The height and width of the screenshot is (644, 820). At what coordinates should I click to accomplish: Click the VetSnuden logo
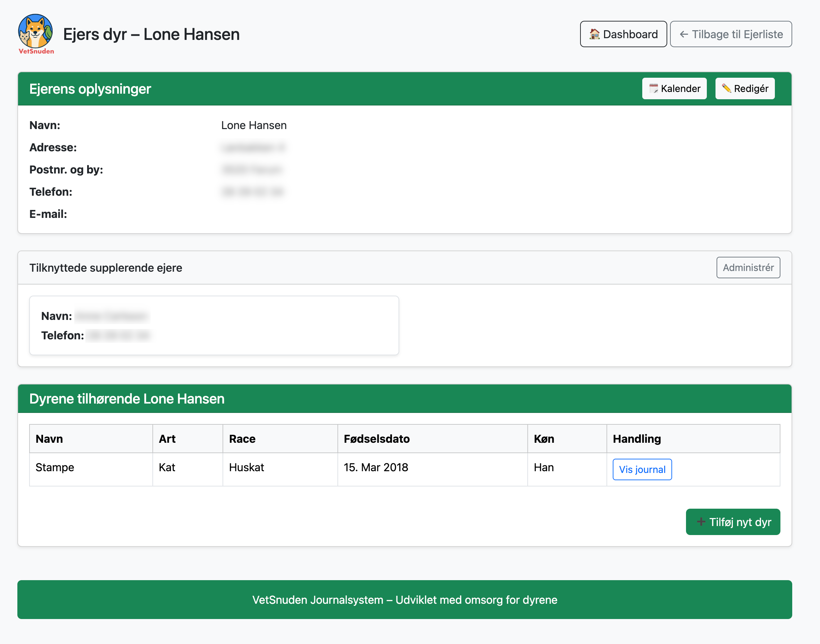[x=36, y=34]
